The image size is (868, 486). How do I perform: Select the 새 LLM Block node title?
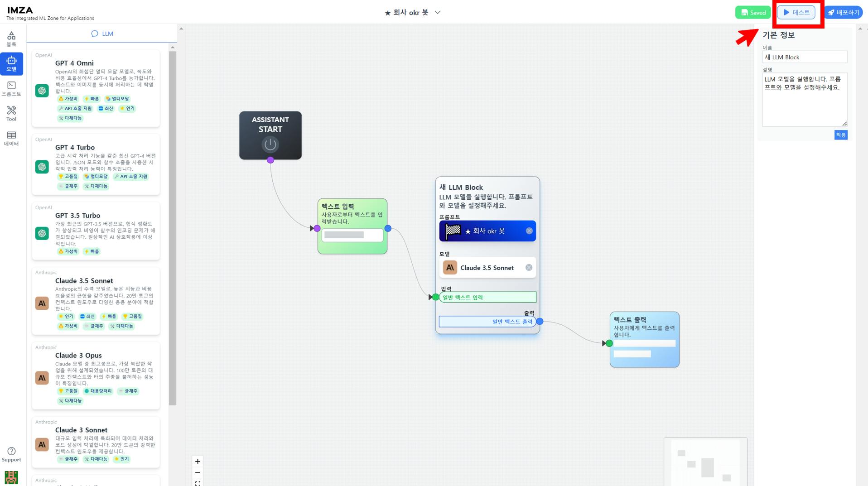[x=461, y=187]
